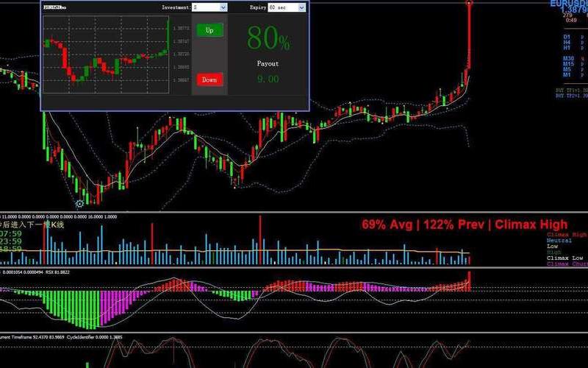This screenshot has width=588, height=368.
Task: Click the 07:59 countdown timer
Action: click(x=11, y=233)
